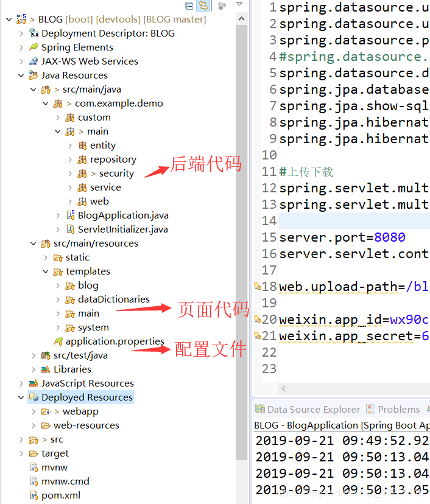The height and width of the screenshot is (504, 430).
Task: Click weixin.app_id property line
Action: 354,320
